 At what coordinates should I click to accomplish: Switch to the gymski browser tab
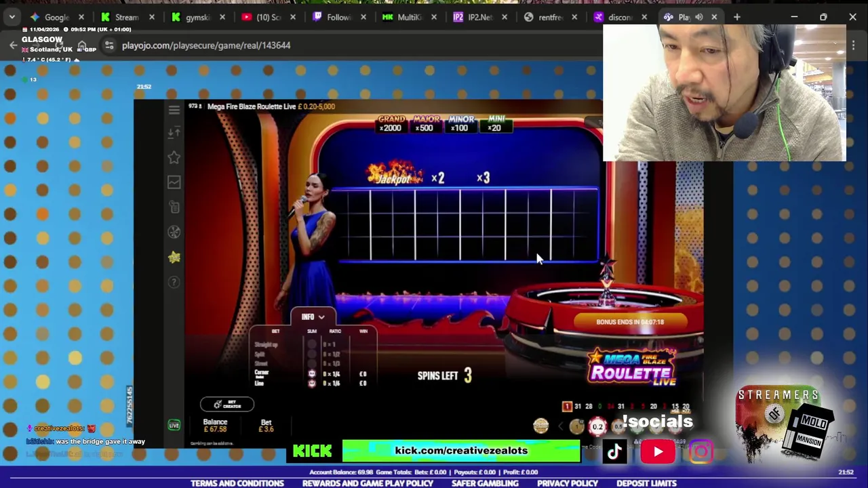[x=197, y=17]
